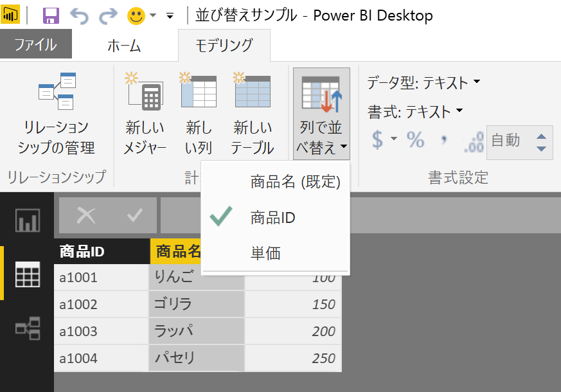Click the smiley feedback icon
Screen dimensions: 561x392
pyautogui.click(x=136, y=16)
